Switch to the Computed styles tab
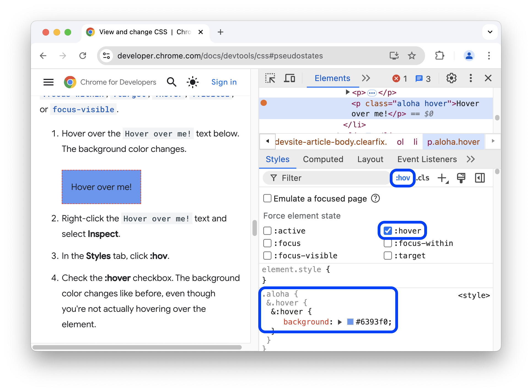The height and width of the screenshot is (392, 532). pos(322,159)
